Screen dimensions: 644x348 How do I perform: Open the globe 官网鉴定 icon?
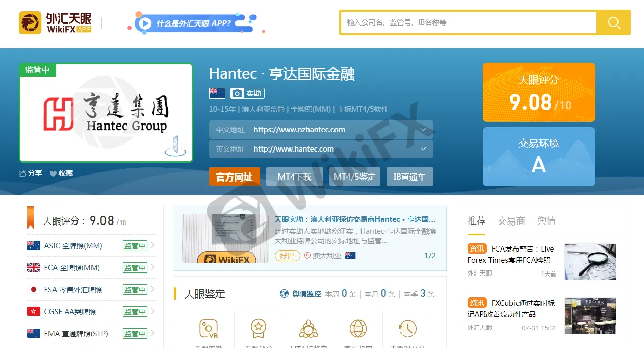pyautogui.click(x=358, y=328)
